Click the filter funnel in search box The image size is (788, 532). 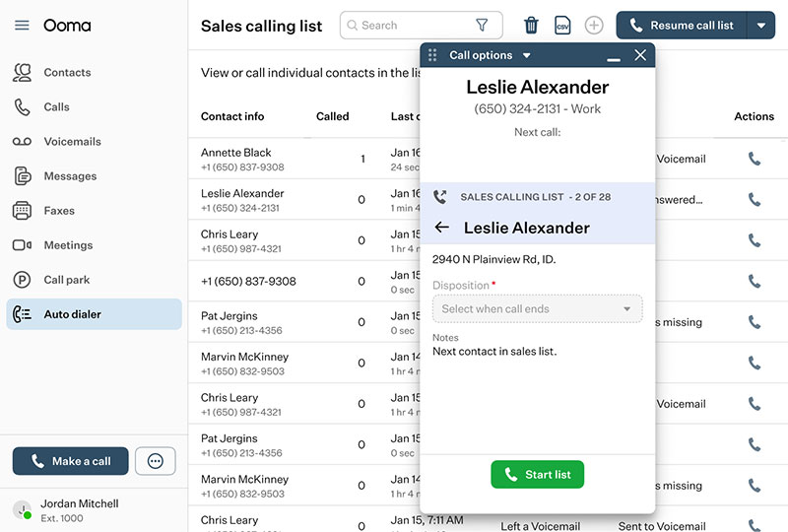tap(482, 26)
